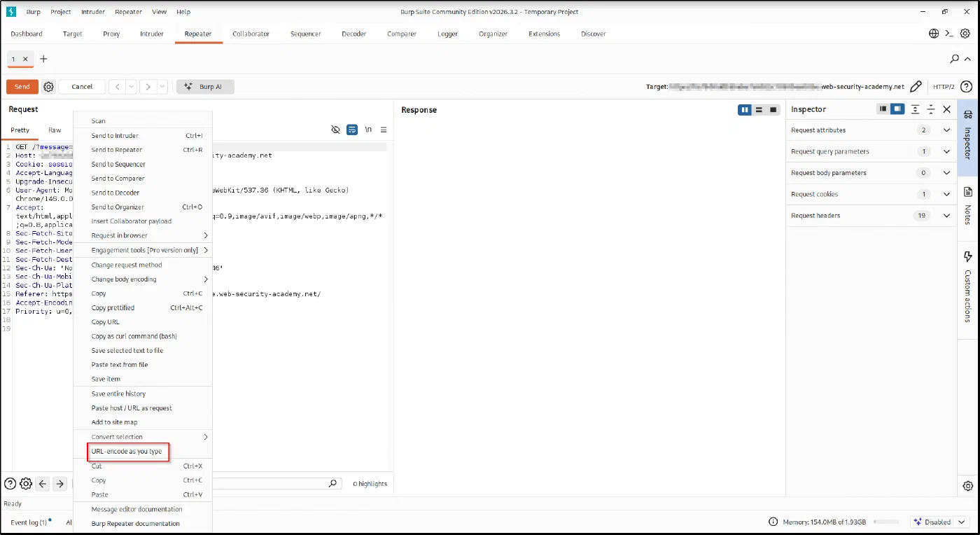The width and height of the screenshot is (980, 535).
Task: Open the Notes side panel icon
Action: pyautogui.click(x=969, y=192)
